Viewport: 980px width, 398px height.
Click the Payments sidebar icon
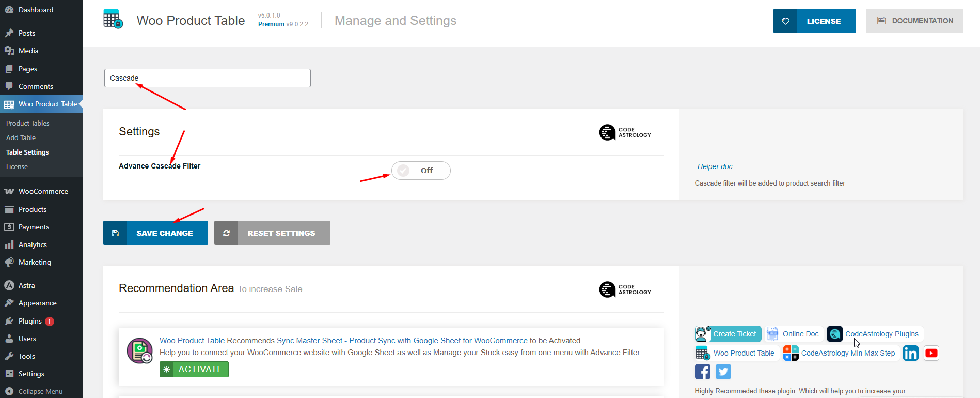tap(9, 227)
